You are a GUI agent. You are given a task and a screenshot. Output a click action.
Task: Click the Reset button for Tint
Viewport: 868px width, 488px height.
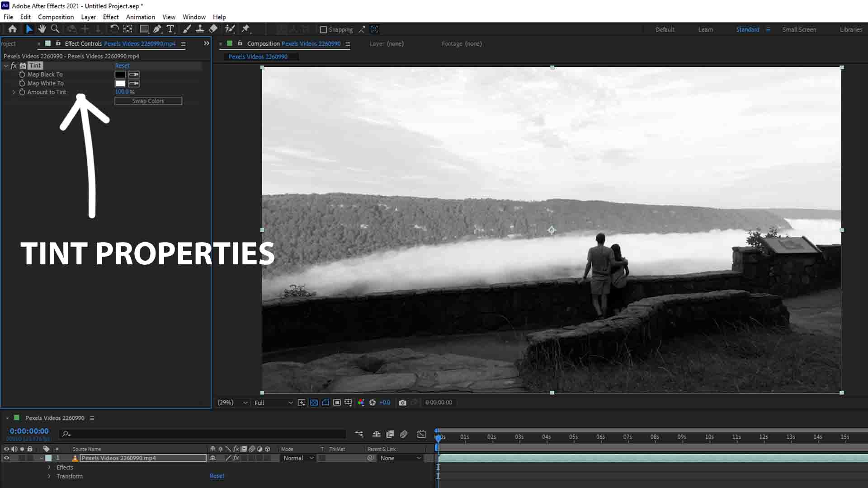(122, 65)
